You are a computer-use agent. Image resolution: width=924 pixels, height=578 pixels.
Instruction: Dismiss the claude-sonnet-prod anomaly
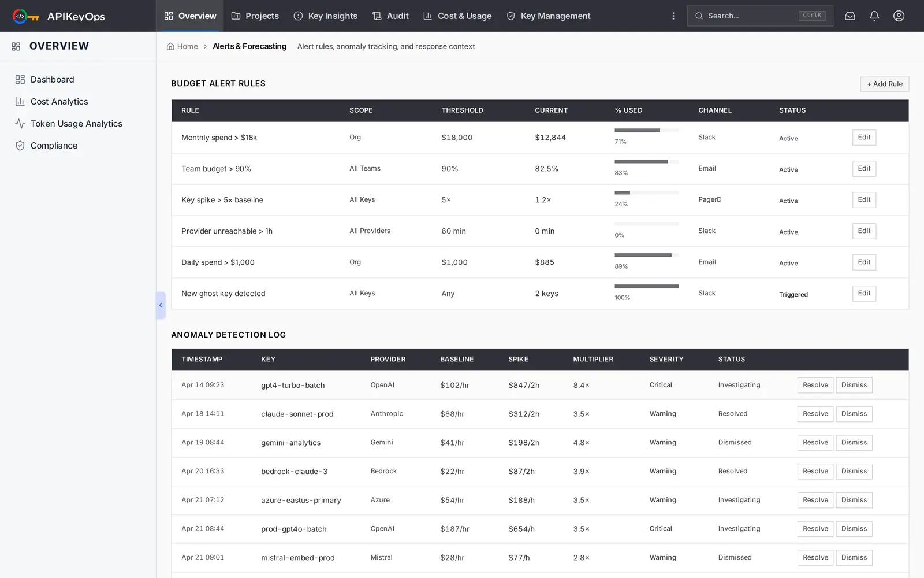point(854,414)
